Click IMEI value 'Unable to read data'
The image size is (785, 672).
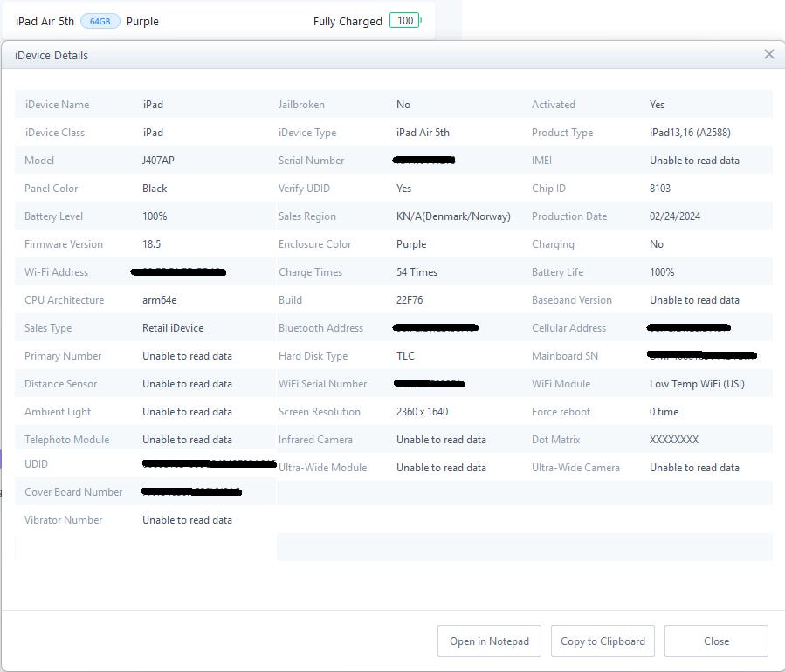coord(694,161)
